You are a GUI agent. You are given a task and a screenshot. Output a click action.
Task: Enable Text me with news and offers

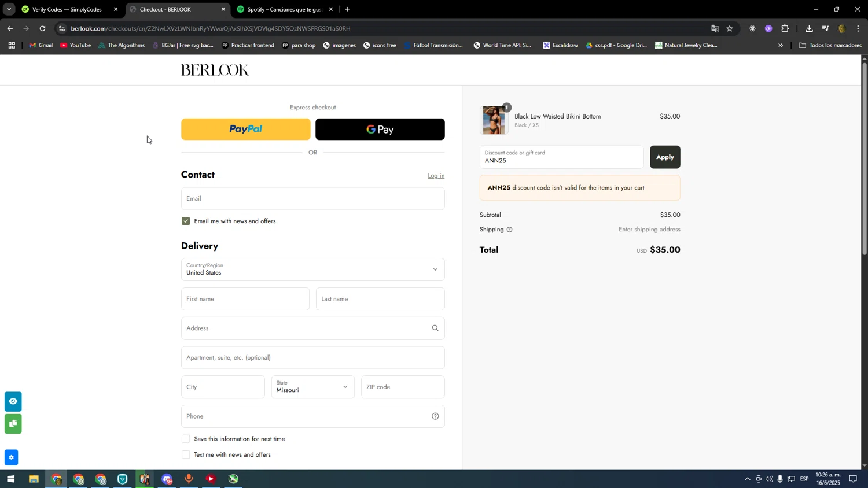tap(186, 455)
